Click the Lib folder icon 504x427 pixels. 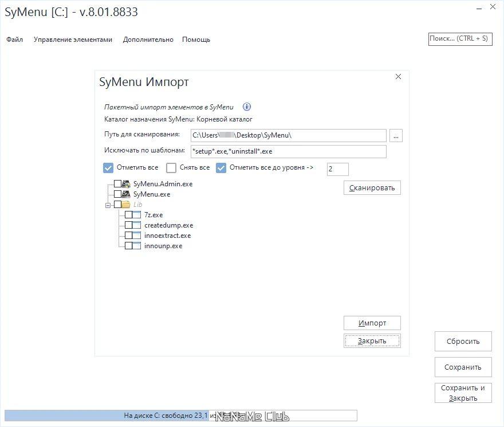126,204
